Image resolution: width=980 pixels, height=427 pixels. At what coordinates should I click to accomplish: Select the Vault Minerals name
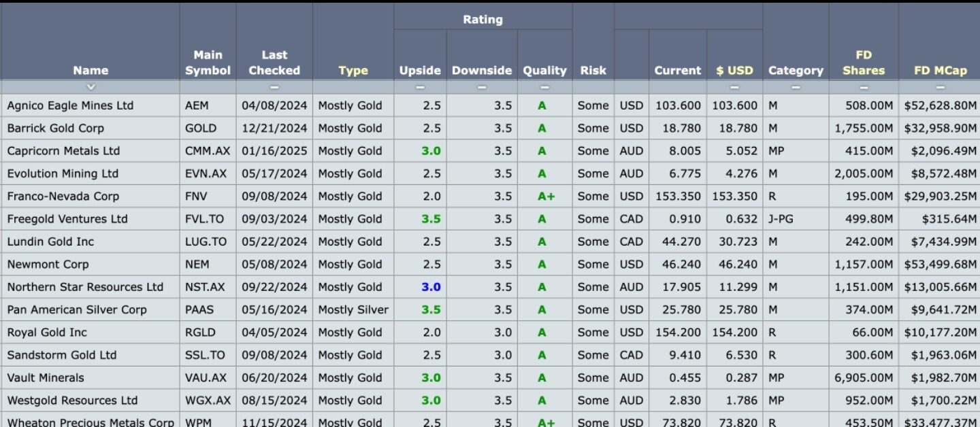point(46,377)
